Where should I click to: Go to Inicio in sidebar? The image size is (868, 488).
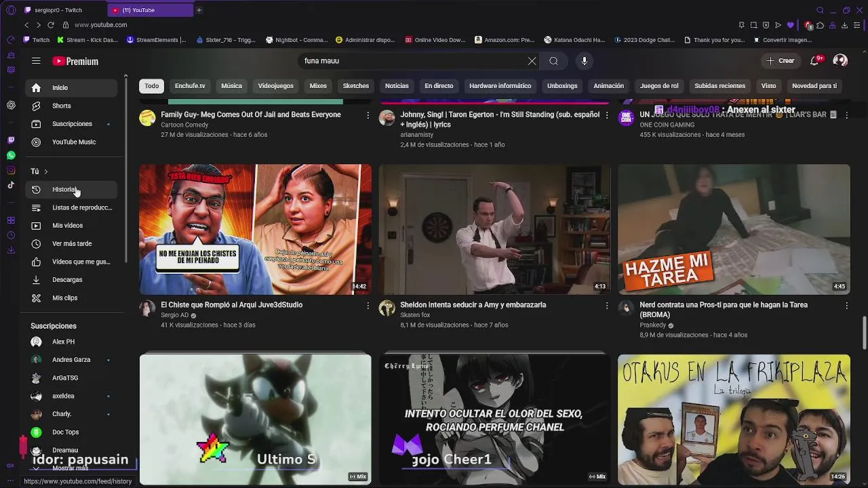71,87
